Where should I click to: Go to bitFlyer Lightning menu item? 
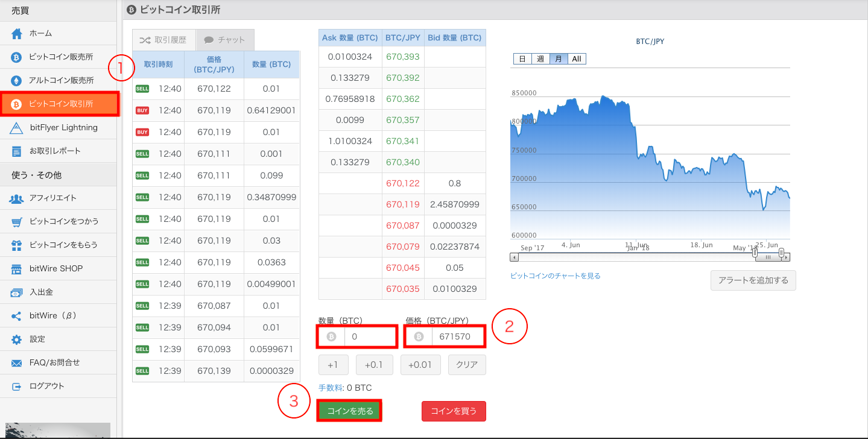(x=58, y=128)
